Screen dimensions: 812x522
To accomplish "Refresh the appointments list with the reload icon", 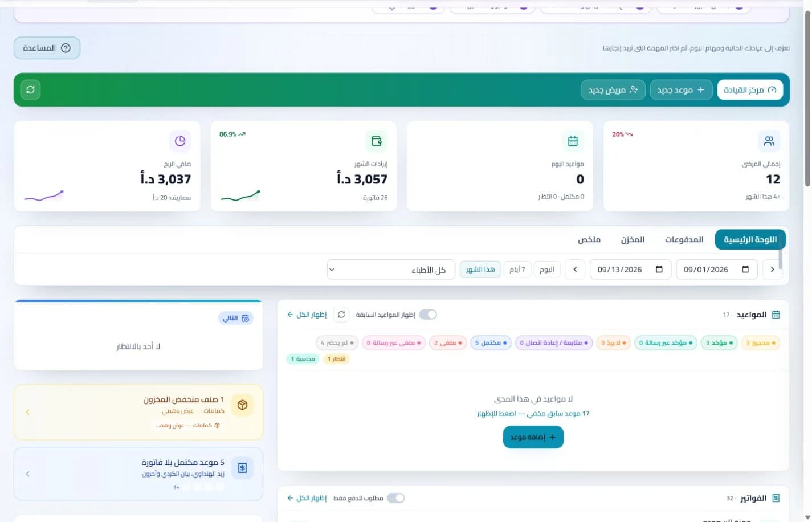I will pos(341,315).
